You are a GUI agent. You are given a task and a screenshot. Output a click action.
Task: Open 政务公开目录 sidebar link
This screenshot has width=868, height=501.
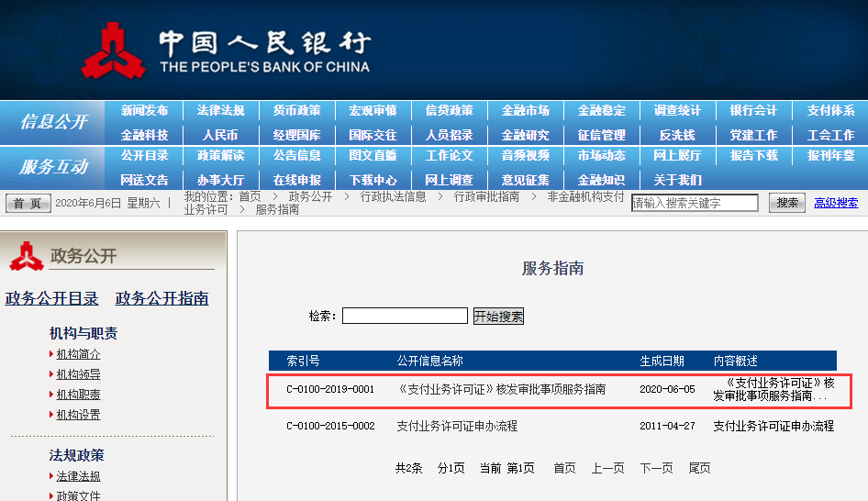click(52, 298)
